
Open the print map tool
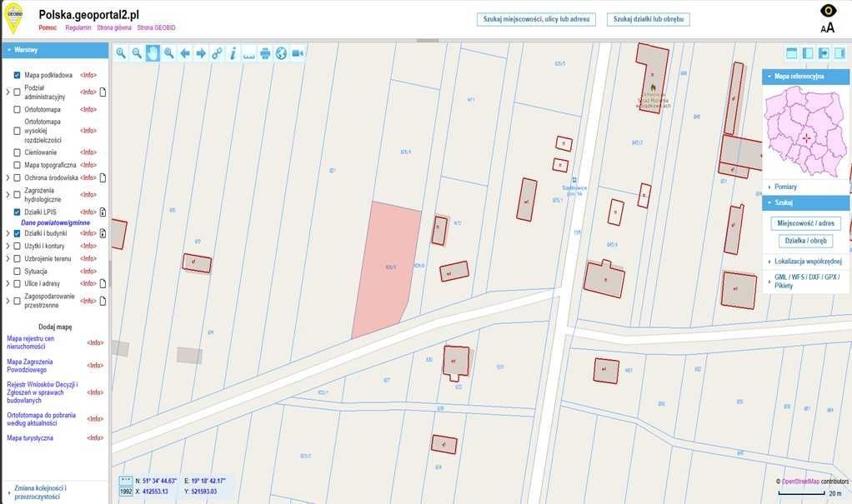tap(265, 53)
